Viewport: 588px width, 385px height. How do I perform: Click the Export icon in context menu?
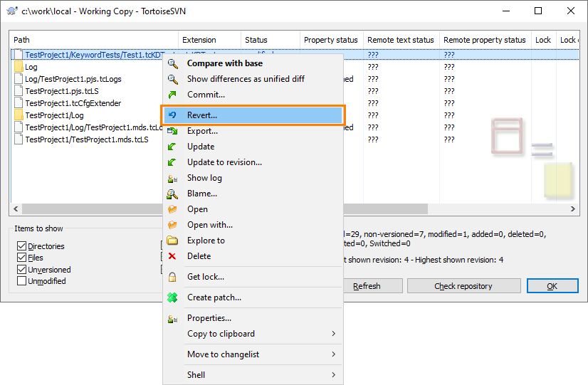(x=172, y=131)
